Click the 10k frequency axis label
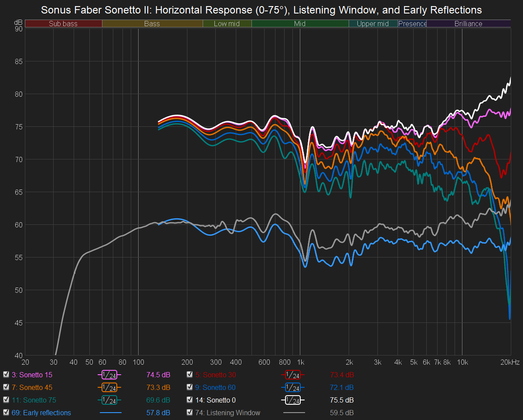 [x=462, y=362]
